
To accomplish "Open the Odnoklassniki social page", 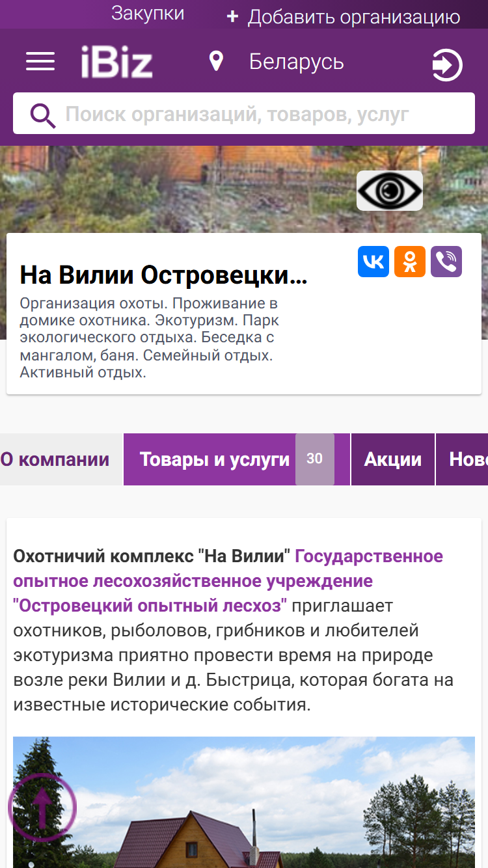I will coord(410,262).
